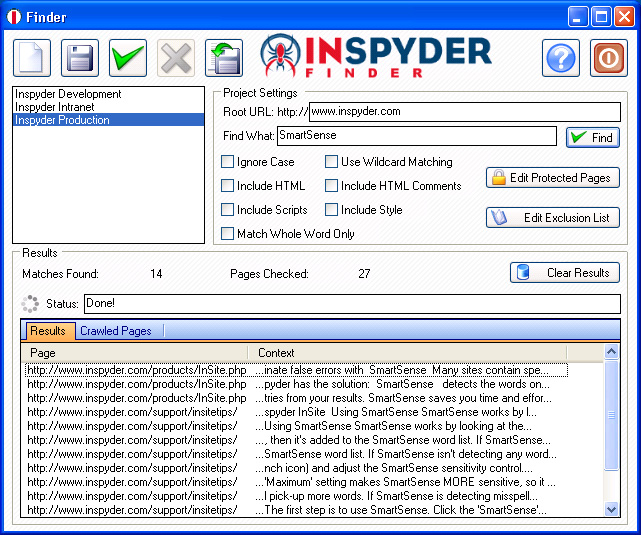Select result row ''Maximum' setting makes SmartSense MORE sensitive'

click(296, 482)
